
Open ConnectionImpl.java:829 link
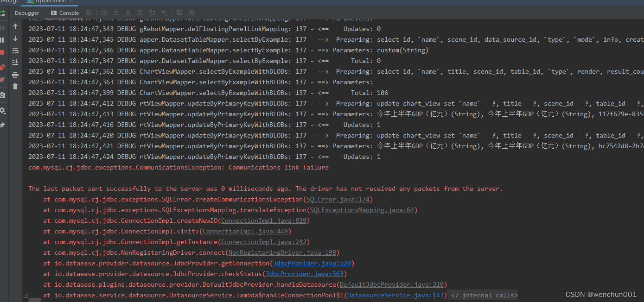pyautogui.click(x=264, y=221)
